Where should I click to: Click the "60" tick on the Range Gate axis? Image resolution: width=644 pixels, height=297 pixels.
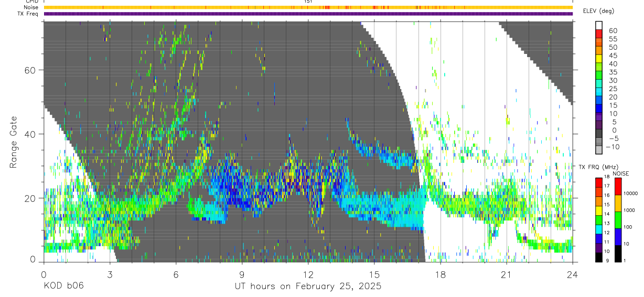click(30, 70)
